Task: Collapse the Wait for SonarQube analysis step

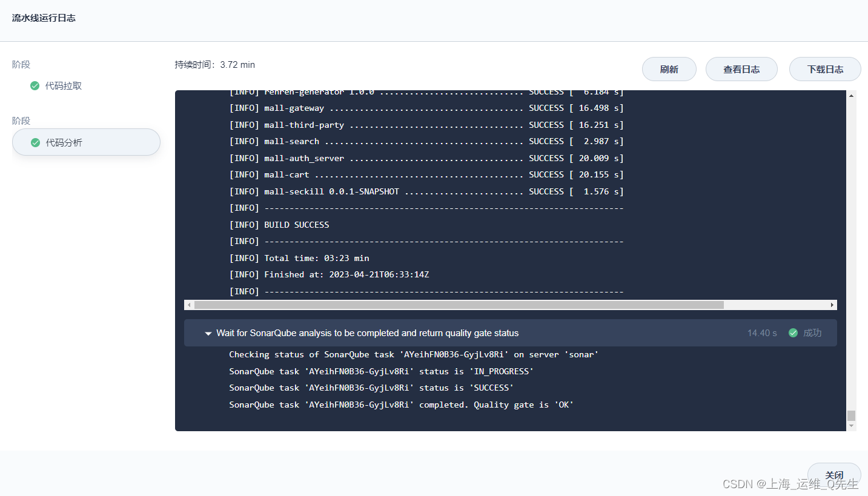Action: point(208,333)
